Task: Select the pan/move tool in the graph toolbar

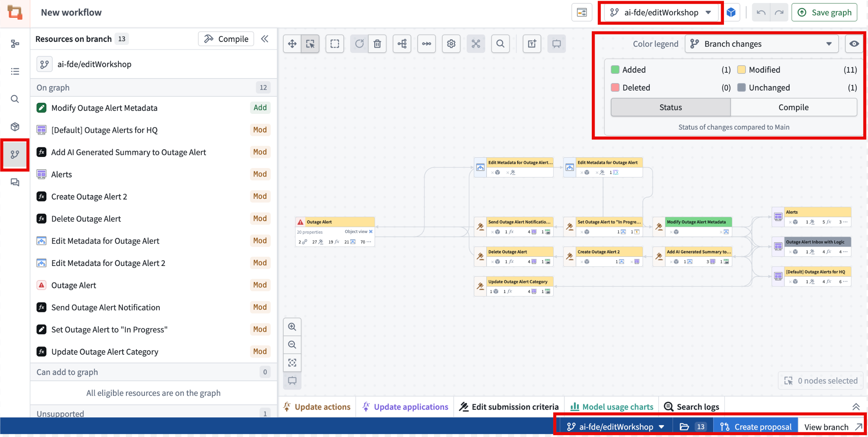Action: click(x=292, y=44)
